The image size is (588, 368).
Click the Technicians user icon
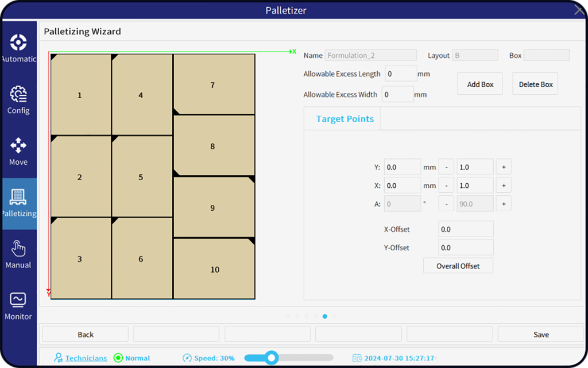point(59,358)
